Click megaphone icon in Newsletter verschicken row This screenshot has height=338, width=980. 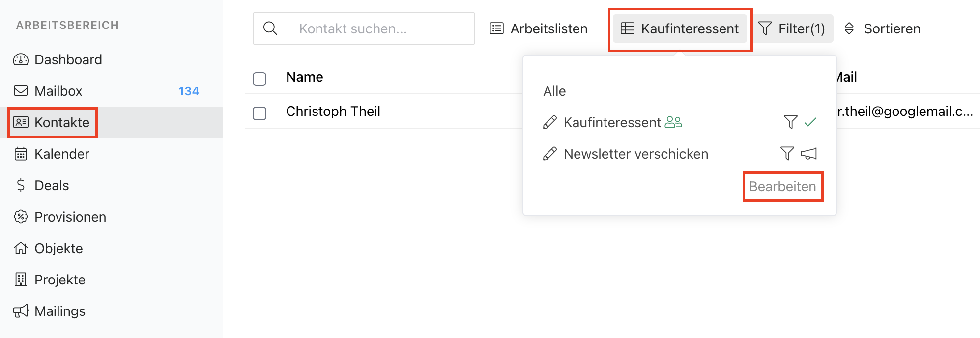pos(808,154)
